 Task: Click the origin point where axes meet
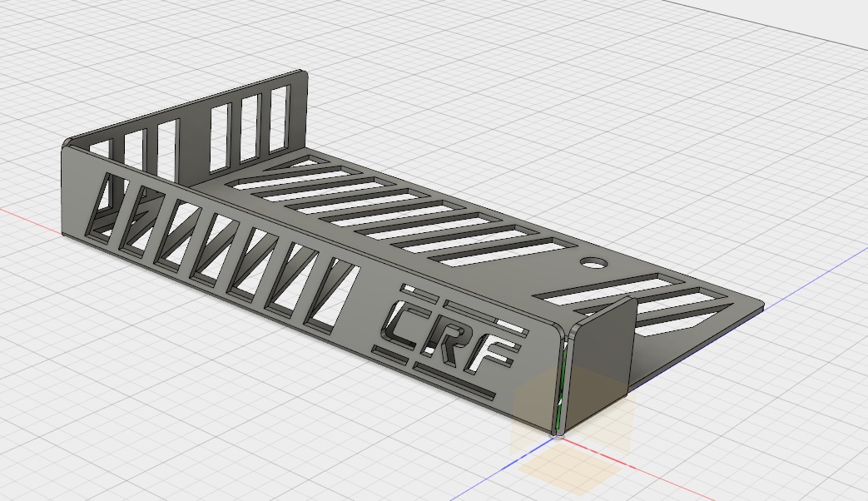(x=556, y=436)
